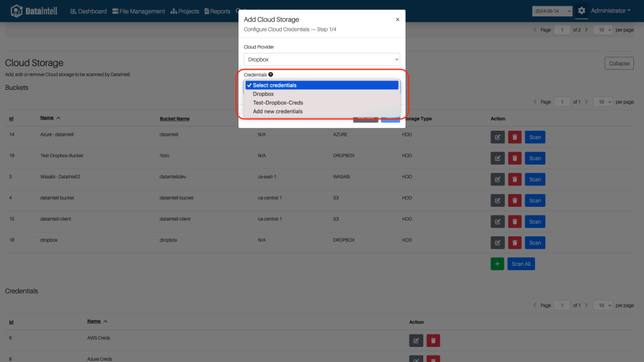Image resolution: width=644 pixels, height=362 pixels.
Task: Sort Buckets by Name column
Action: click(50, 118)
